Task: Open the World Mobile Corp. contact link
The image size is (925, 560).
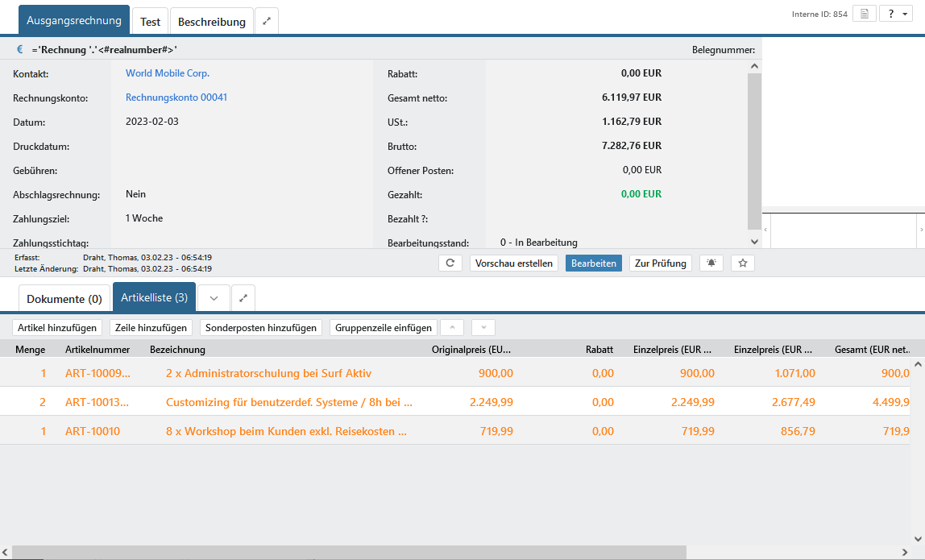Action: [168, 73]
